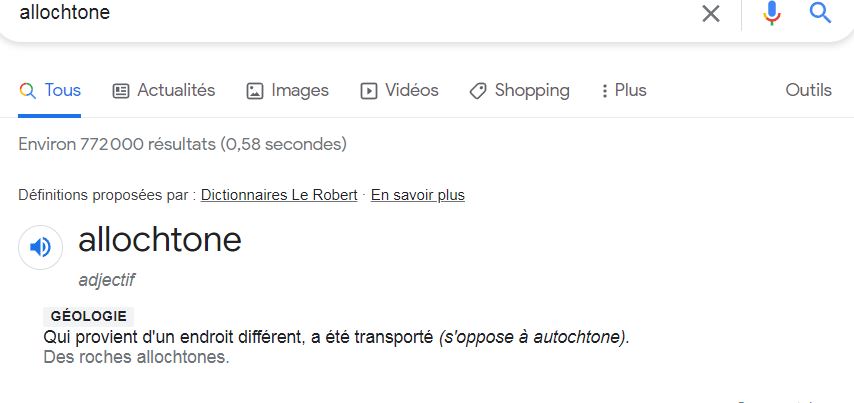Go to the Vidéos tab
The image size is (854, 403).
click(412, 90)
